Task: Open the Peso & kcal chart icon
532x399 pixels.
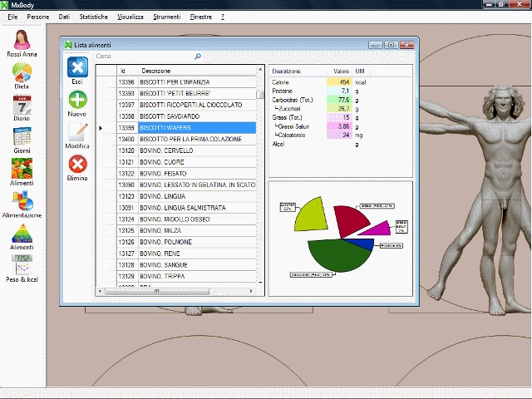Action: [x=22, y=264]
